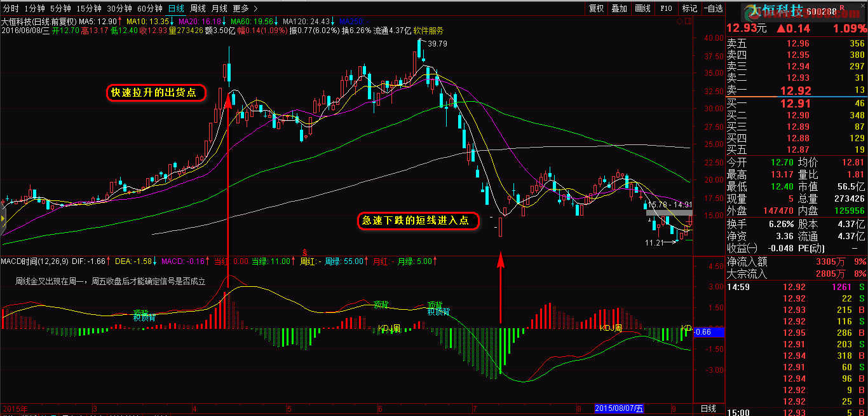Expand the 更多 periods dropdown
The image size is (868, 416).
[x=245, y=8]
